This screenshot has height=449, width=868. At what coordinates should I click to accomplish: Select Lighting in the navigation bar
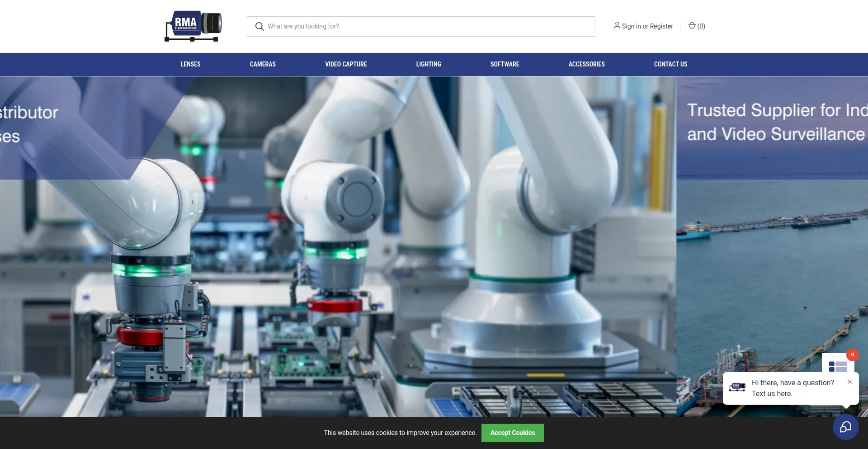[429, 64]
